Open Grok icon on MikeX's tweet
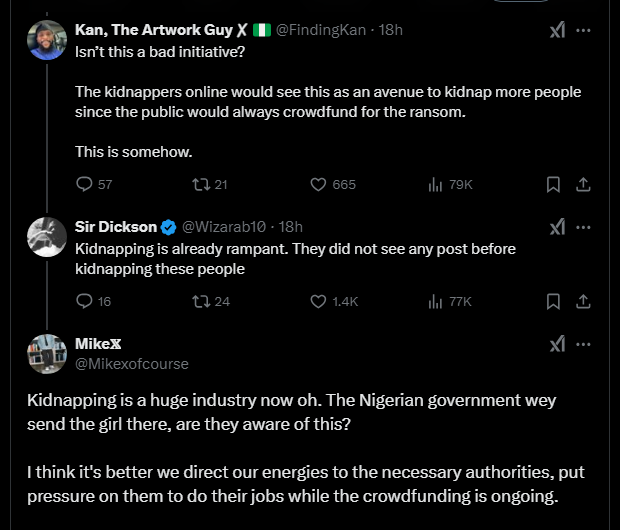This screenshot has height=530, width=620. (557, 344)
